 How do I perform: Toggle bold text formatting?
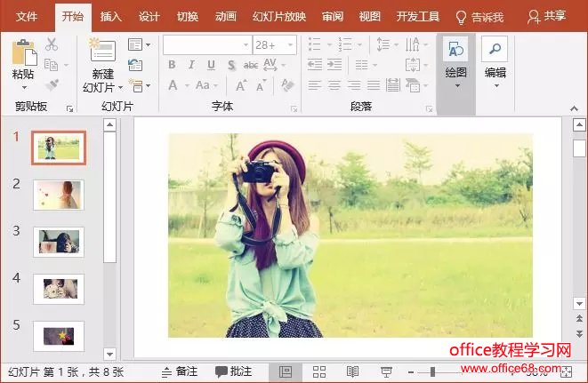click(172, 65)
